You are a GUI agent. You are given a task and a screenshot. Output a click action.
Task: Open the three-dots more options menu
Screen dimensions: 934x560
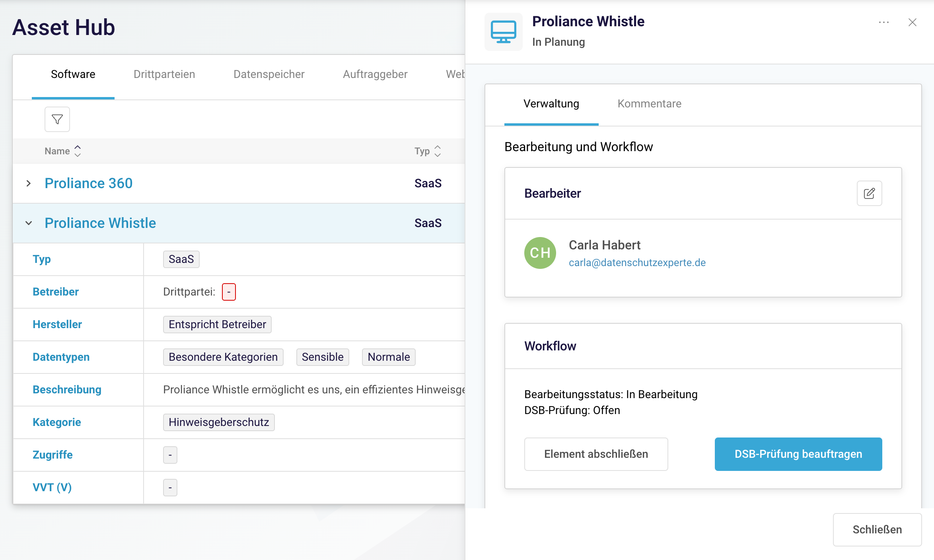tap(883, 22)
